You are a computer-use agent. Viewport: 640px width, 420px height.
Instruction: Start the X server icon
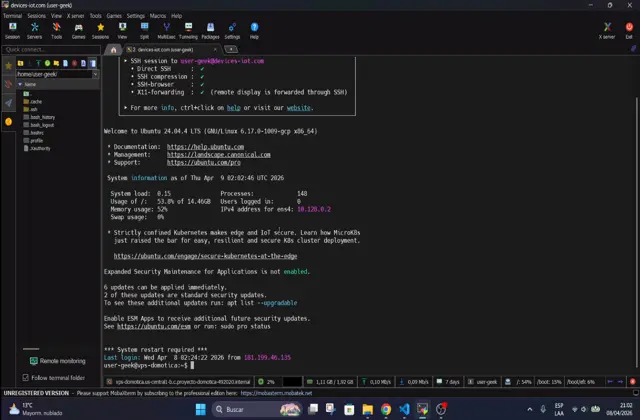pos(607,29)
